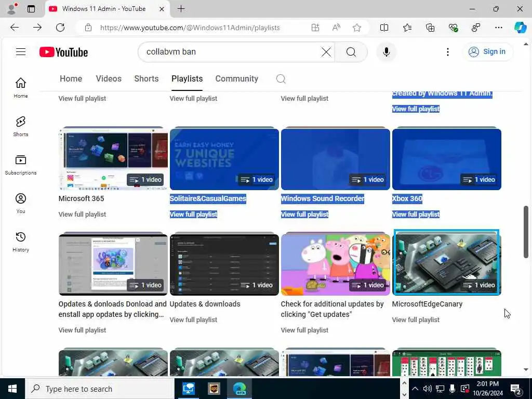Click the Microsoft 365 playlist title
The image size is (532, 399).
coord(81,199)
